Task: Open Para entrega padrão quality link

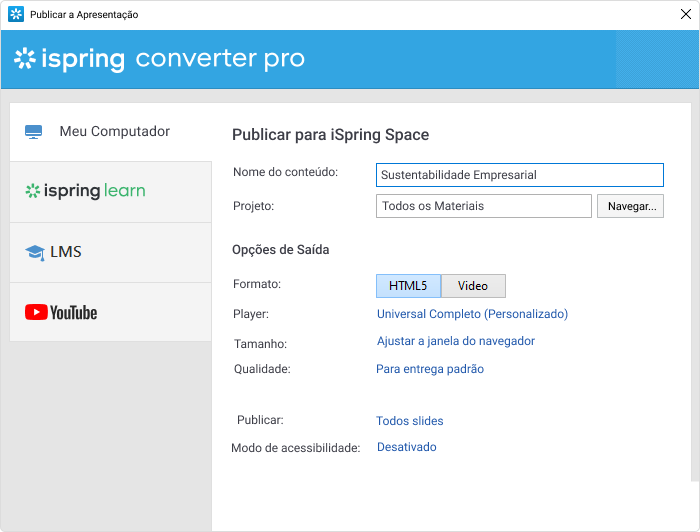Action: 430,369
